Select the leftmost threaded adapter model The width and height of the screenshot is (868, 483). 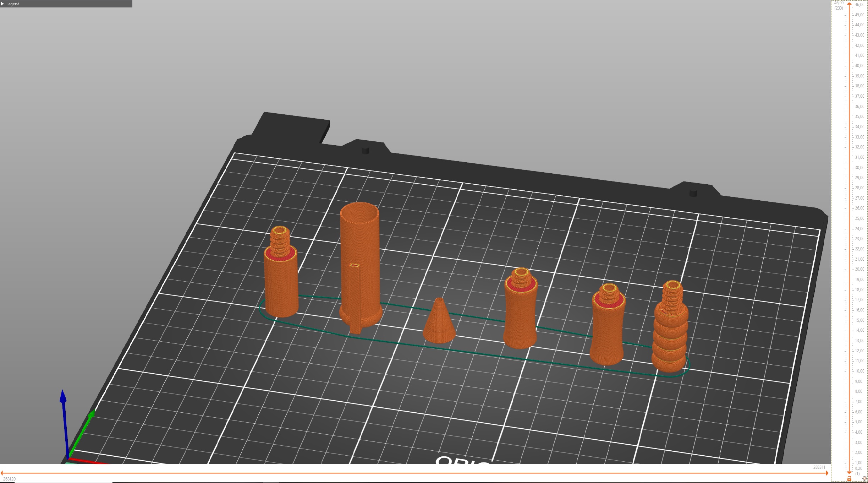pyautogui.click(x=281, y=281)
